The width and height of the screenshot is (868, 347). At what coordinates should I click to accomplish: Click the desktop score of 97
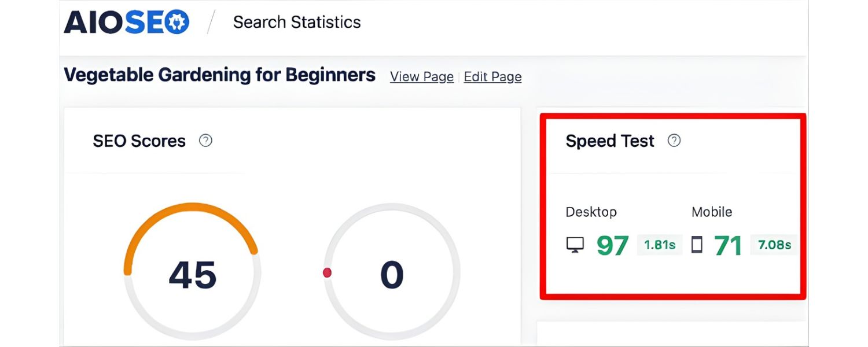click(x=612, y=245)
